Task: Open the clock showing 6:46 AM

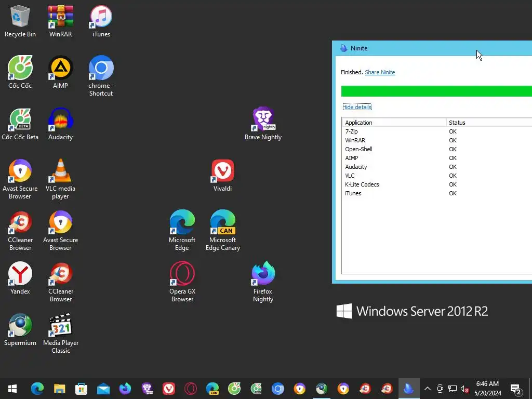Action: click(x=487, y=389)
